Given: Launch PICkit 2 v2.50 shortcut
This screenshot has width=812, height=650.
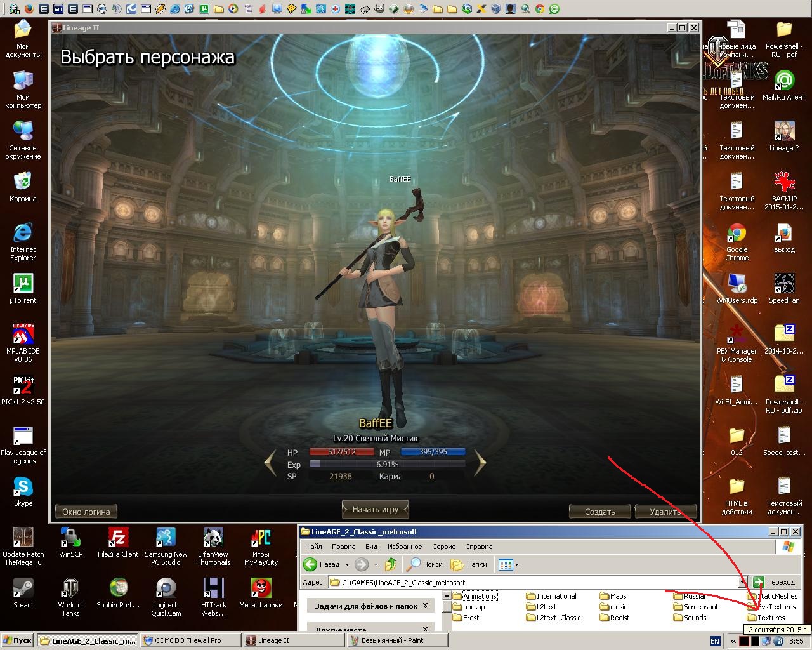Looking at the screenshot, I should (23, 390).
